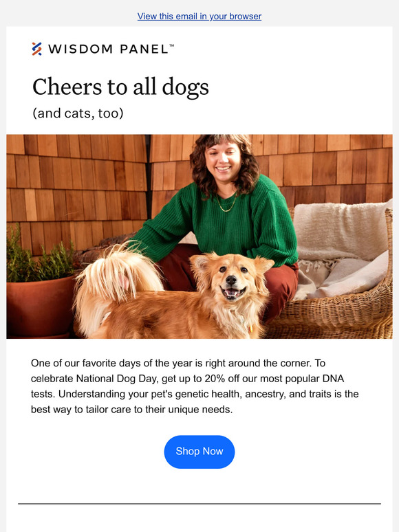Click the trademark symbol after PANEL
The height and width of the screenshot is (532, 399).
coord(171,45)
